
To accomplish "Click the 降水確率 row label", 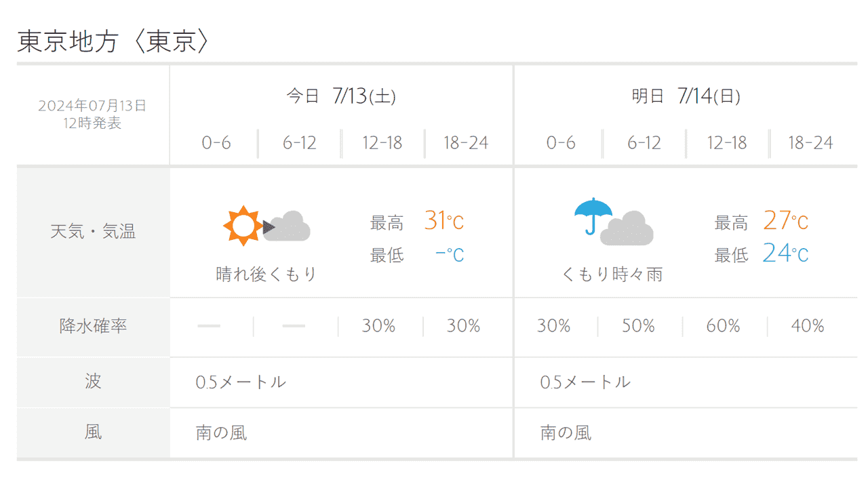I will 93,326.
